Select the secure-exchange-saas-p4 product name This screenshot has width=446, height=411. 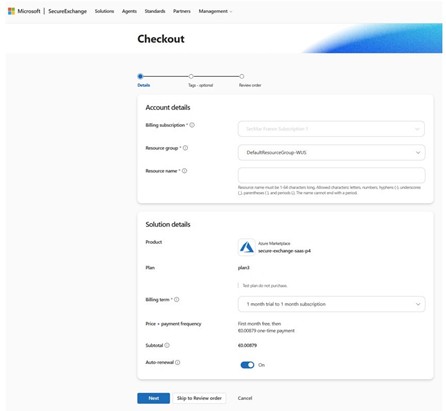tap(284, 251)
